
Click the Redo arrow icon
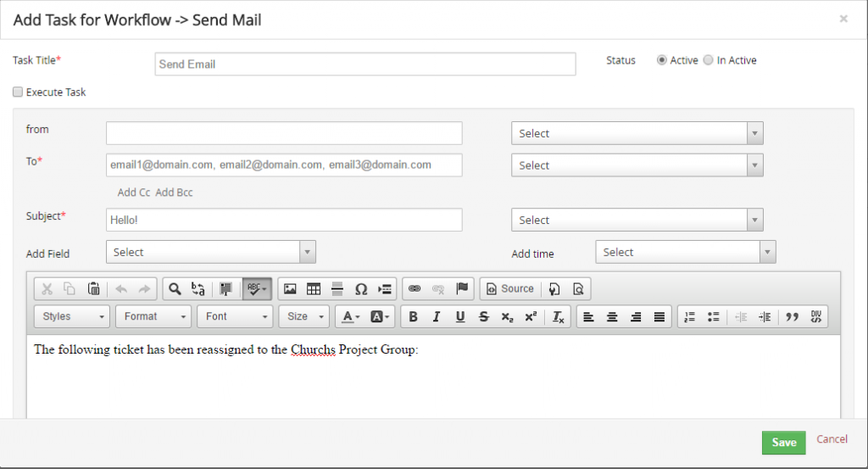pos(144,289)
